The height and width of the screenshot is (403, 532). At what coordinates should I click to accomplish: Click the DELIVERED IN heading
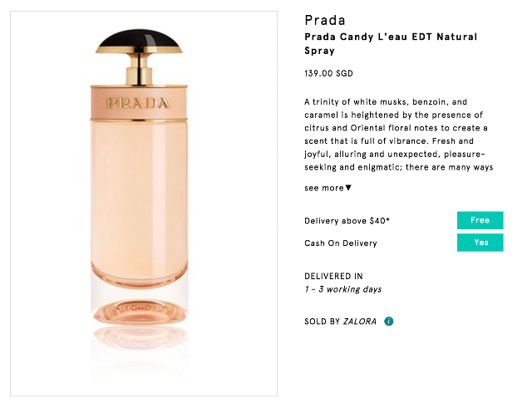(334, 276)
